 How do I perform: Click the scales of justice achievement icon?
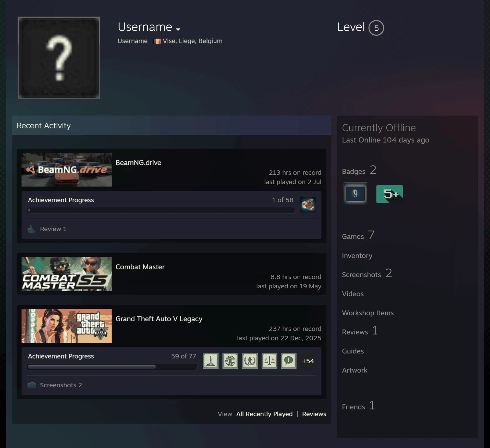269,361
